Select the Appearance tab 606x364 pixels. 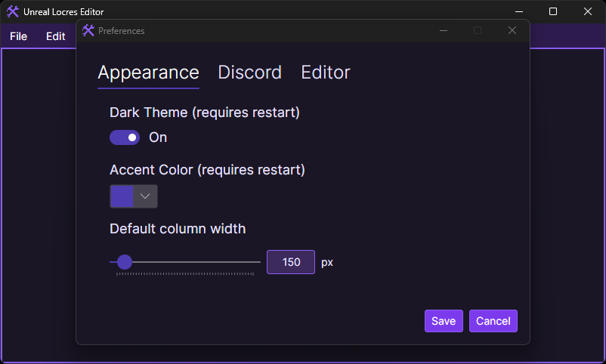point(148,73)
